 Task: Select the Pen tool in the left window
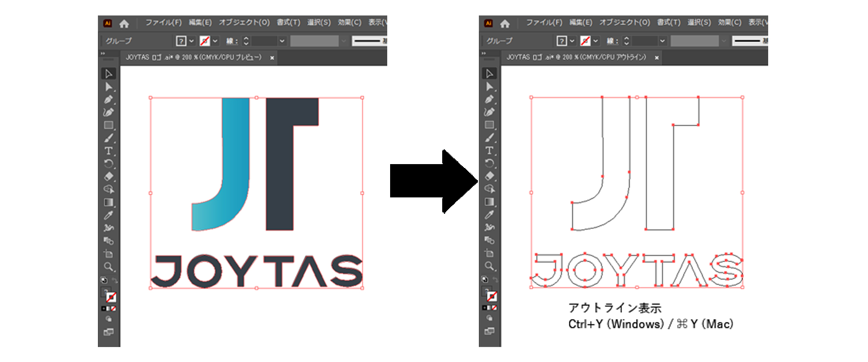click(108, 99)
